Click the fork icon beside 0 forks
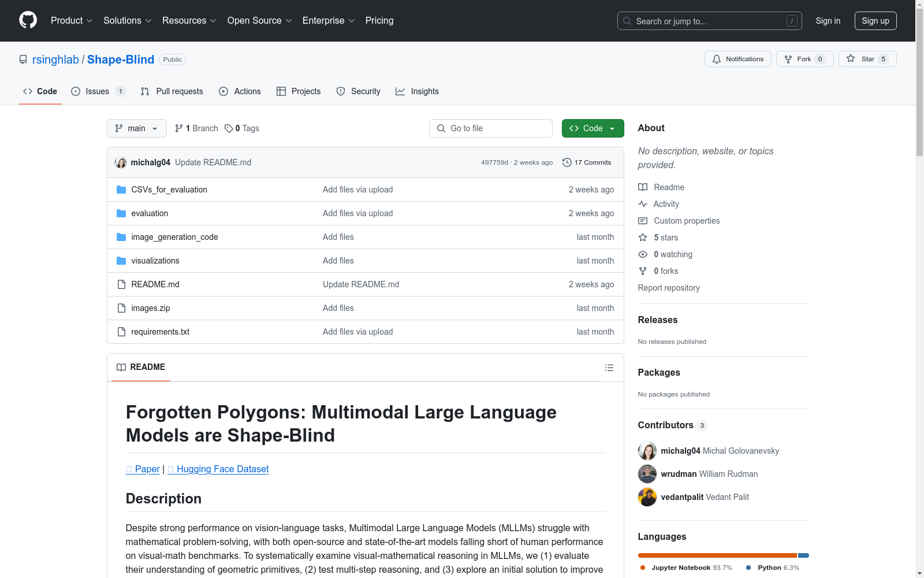The height and width of the screenshot is (578, 924). 643,271
